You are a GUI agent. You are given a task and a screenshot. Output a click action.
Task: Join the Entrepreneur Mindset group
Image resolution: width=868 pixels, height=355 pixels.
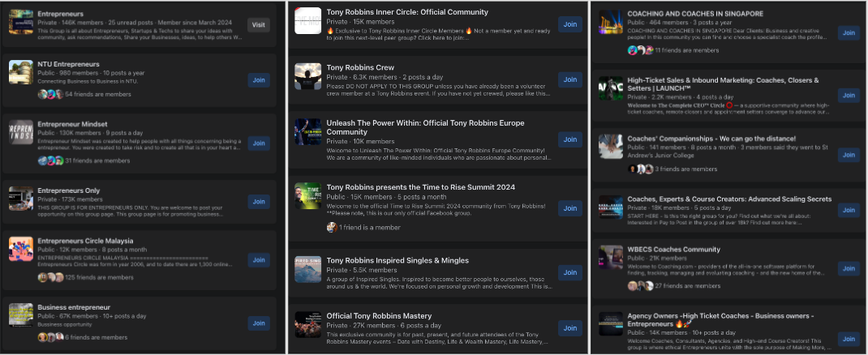(x=259, y=143)
